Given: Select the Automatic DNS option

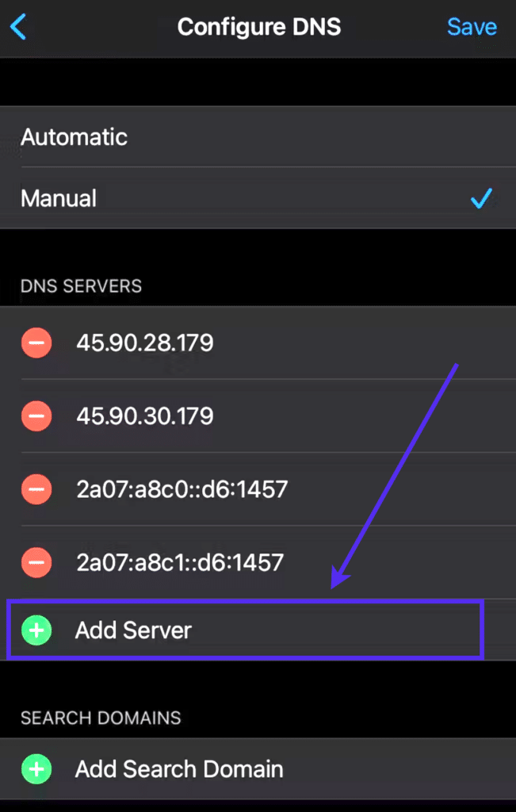Looking at the screenshot, I should (258, 136).
